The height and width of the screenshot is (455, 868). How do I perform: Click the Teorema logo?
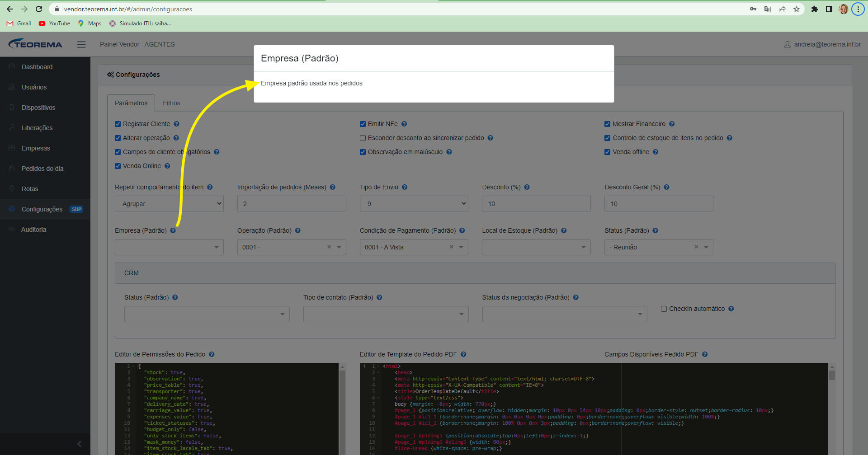[35, 44]
